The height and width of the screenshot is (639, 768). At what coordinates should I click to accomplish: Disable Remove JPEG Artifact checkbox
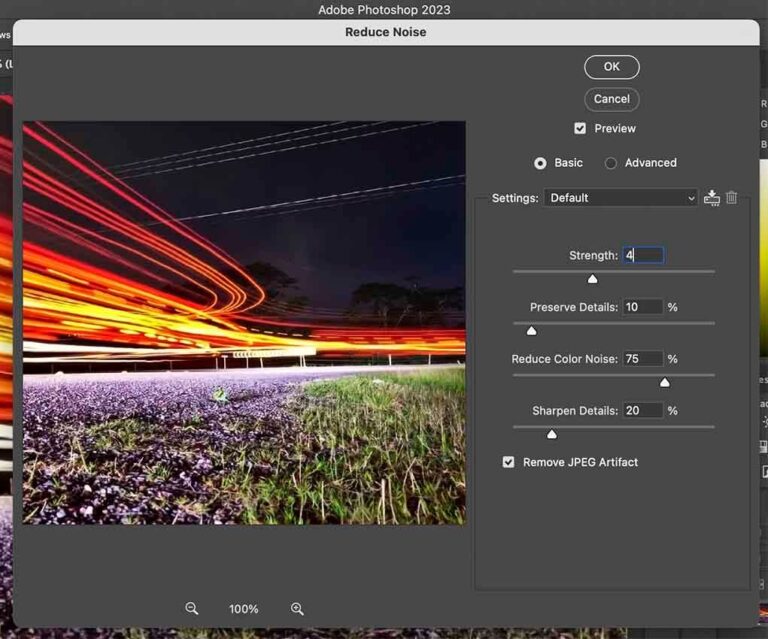509,462
